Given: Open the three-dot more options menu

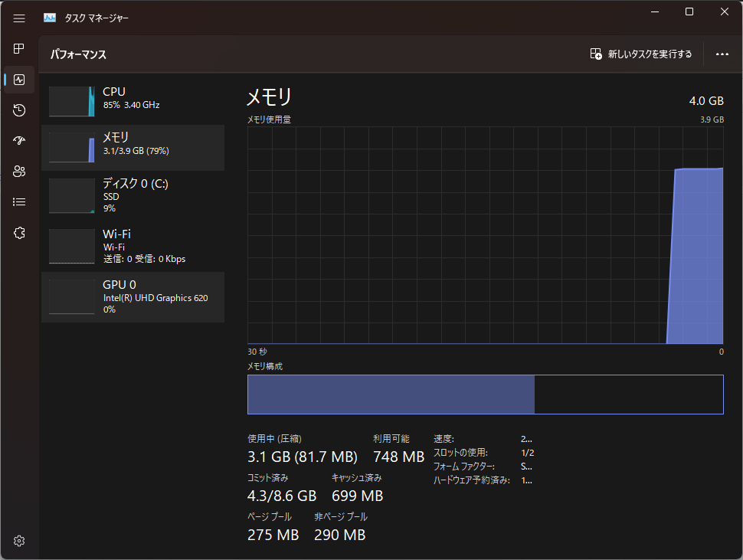Looking at the screenshot, I should [x=722, y=54].
